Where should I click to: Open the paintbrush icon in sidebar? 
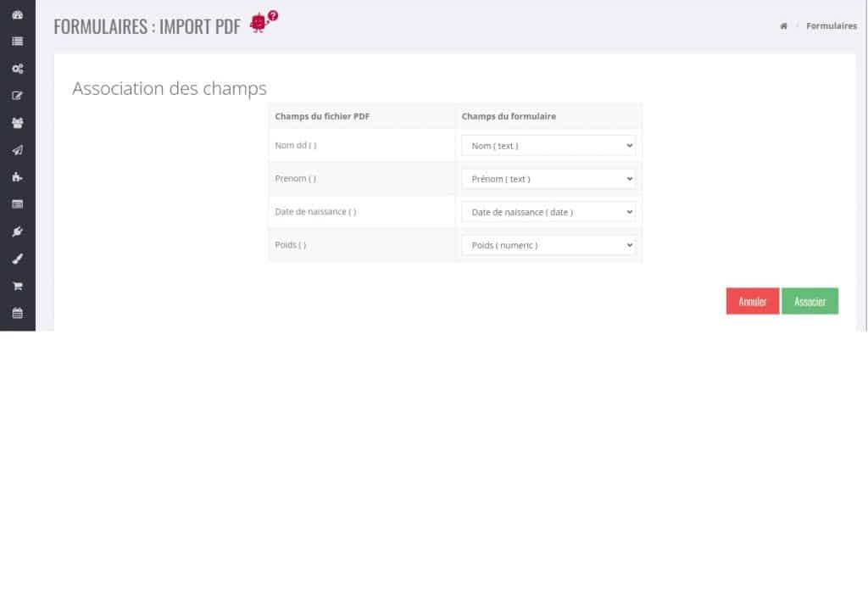click(x=18, y=259)
